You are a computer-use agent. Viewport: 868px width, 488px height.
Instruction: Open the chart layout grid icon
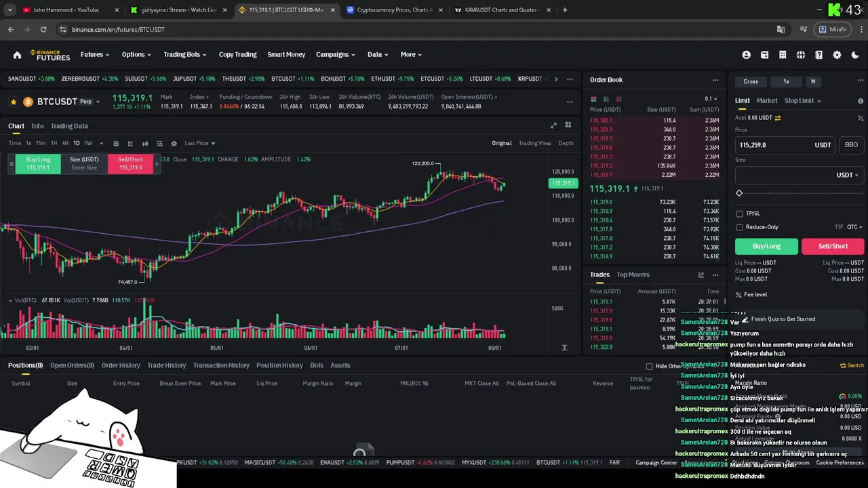568,125
